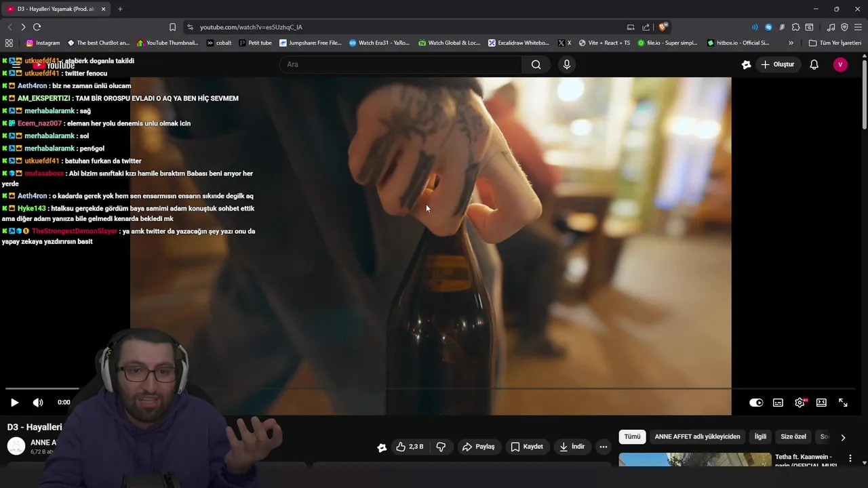This screenshot has width=868, height=488.
Task: Click the blue sound waves extension icon
Action: click(x=755, y=27)
